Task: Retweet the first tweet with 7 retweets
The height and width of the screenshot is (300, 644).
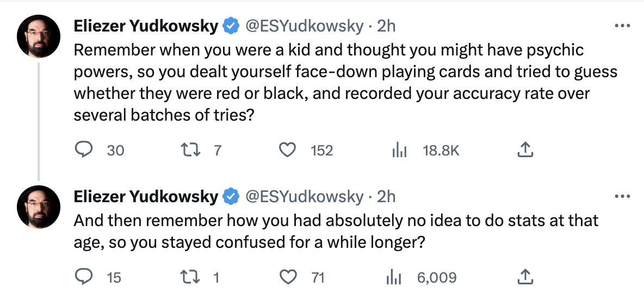Action: (191, 150)
